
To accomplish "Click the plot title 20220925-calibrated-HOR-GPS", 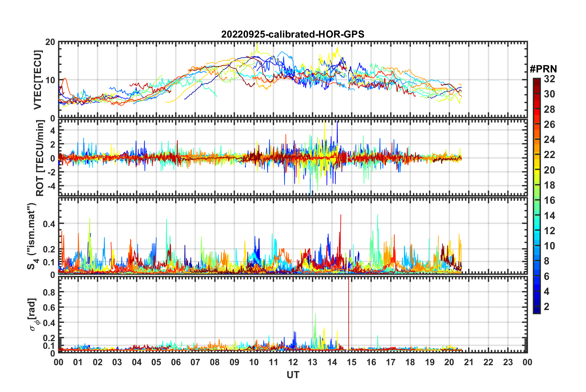I will [293, 34].
